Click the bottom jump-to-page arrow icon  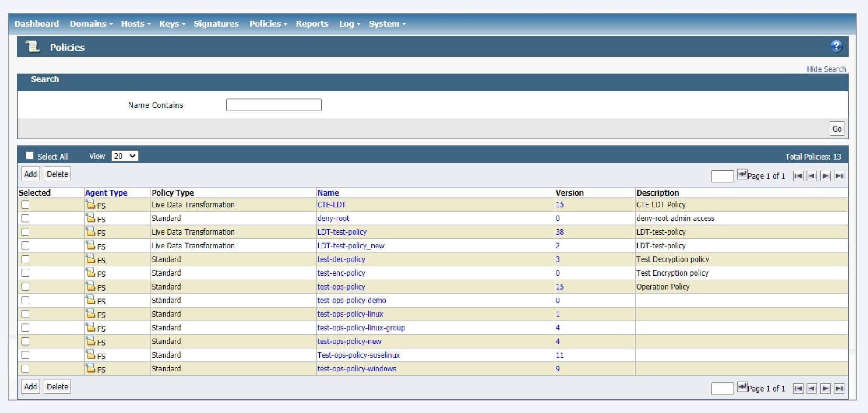tap(742, 386)
